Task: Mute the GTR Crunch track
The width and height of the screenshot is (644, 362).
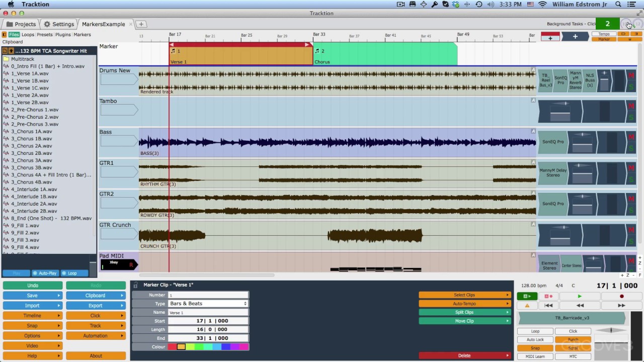Action: [x=631, y=230]
